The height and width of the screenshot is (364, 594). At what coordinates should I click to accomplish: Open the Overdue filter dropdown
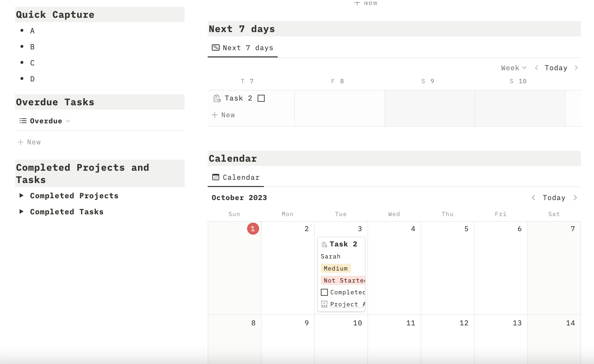click(67, 121)
